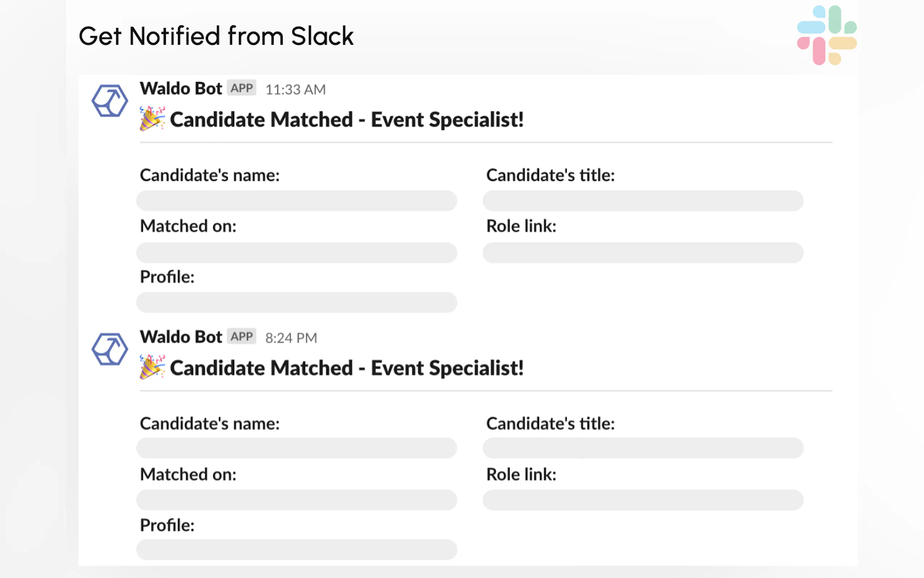Select Candidate's name field in 11:33 AM message
Image resolution: width=924 pixels, height=578 pixels.
pyautogui.click(x=296, y=201)
